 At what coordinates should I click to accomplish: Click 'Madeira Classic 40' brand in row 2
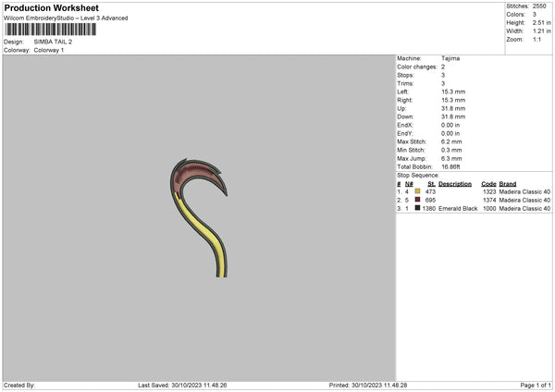[x=524, y=201]
